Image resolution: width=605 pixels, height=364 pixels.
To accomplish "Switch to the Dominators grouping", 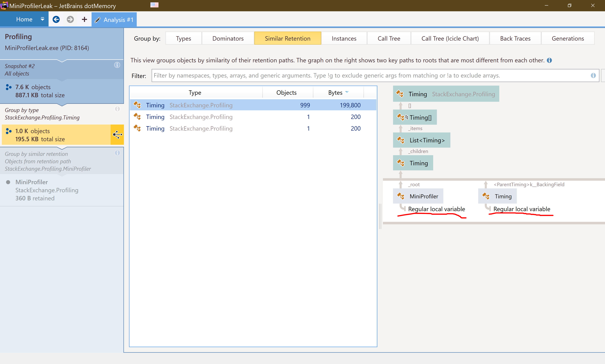I will coord(228,39).
